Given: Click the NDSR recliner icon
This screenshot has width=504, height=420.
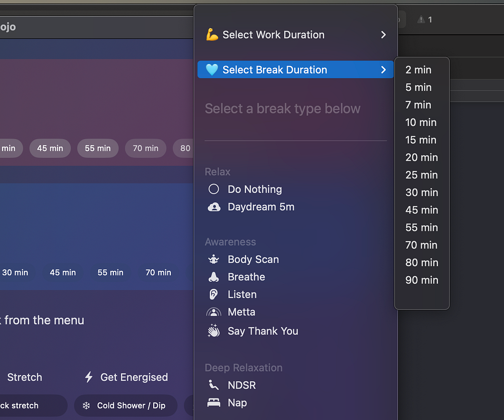Looking at the screenshot, I should coord(214,385).
